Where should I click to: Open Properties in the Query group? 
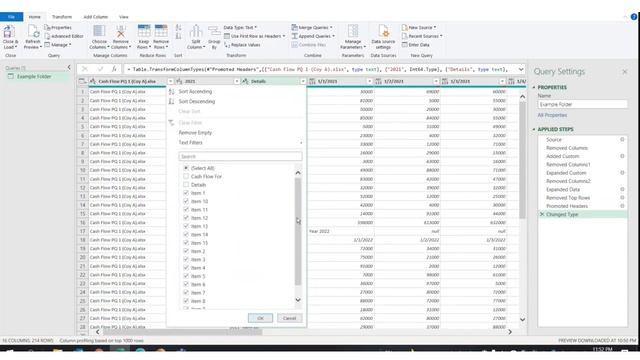[x=58, y=27]
